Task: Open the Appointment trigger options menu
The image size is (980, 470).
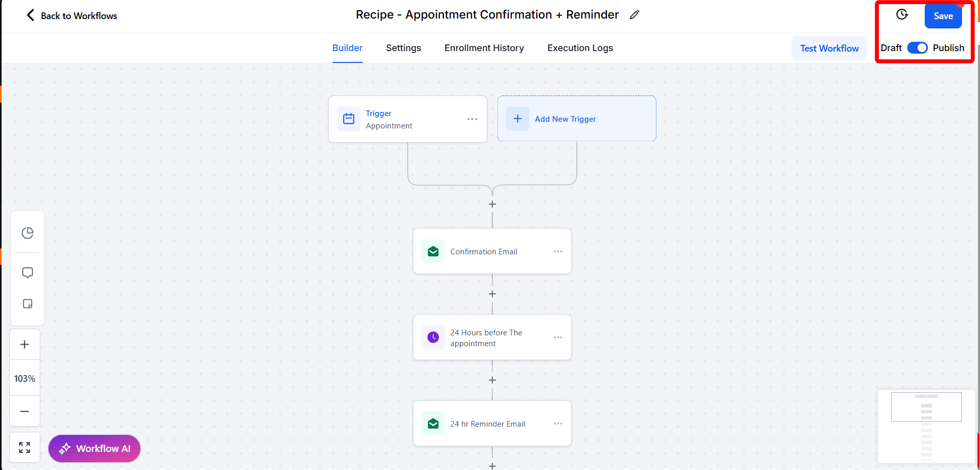Action: click(472, 119)
